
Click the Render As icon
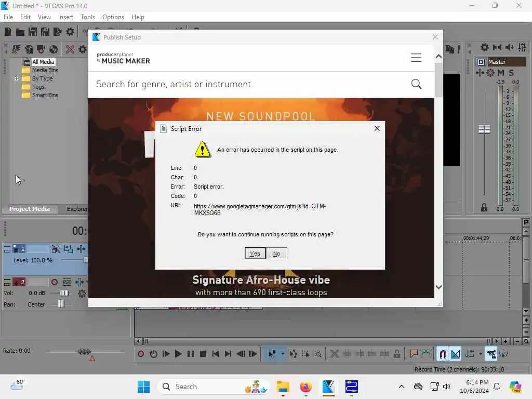point(58,32)
